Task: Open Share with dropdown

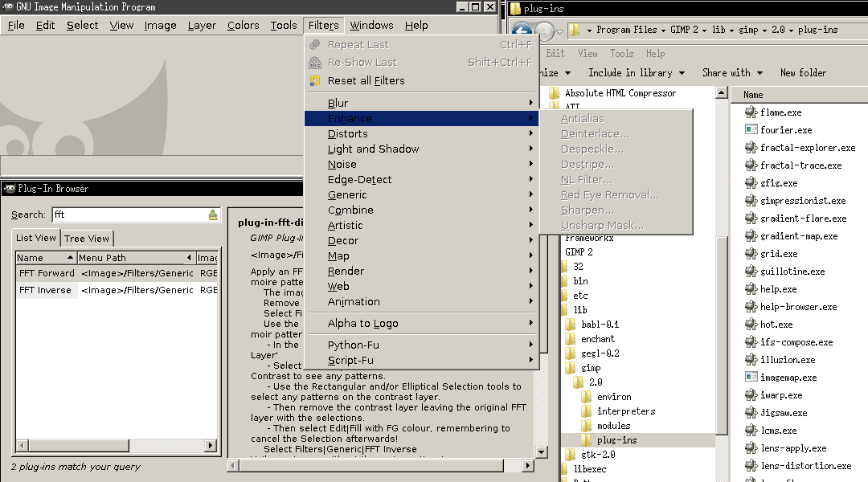Action: (732, 73)
